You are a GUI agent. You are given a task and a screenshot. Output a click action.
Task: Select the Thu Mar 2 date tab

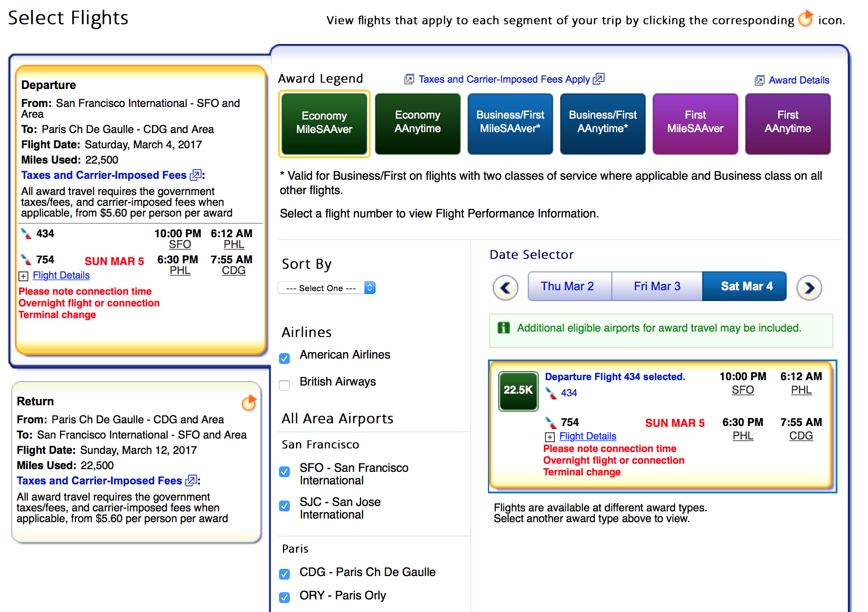point(569,286)
